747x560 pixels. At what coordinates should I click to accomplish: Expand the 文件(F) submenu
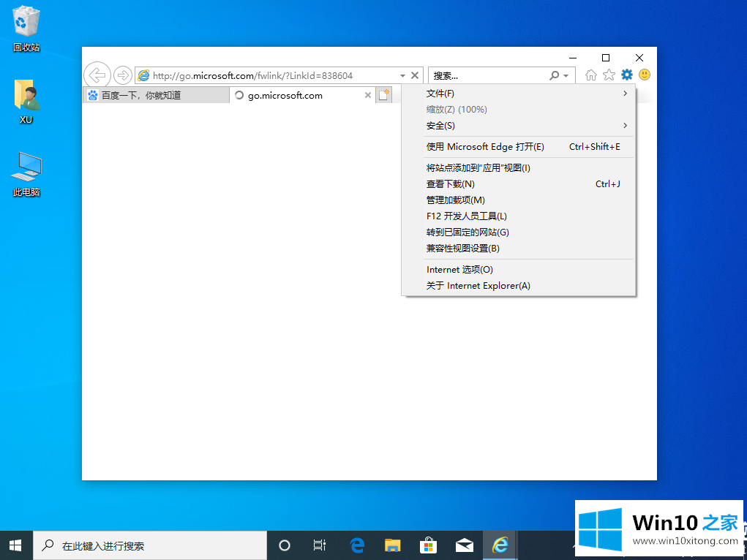point(519,94)
